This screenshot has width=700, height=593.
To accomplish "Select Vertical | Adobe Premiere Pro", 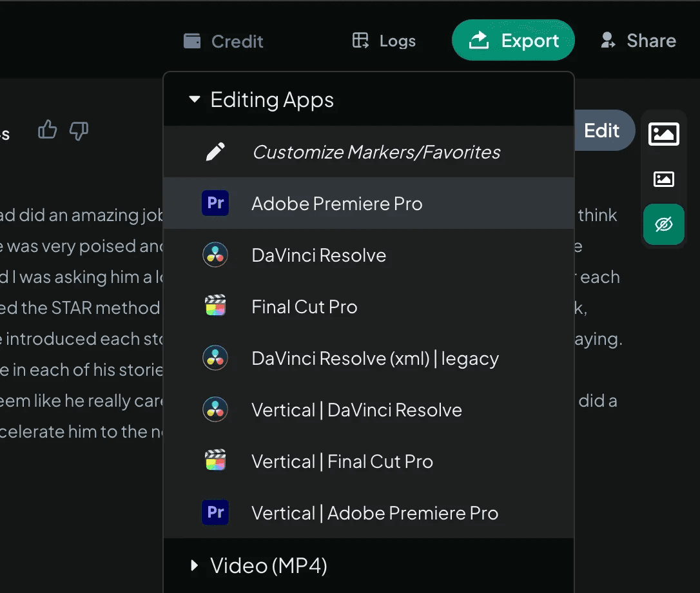I will (369, 512).
